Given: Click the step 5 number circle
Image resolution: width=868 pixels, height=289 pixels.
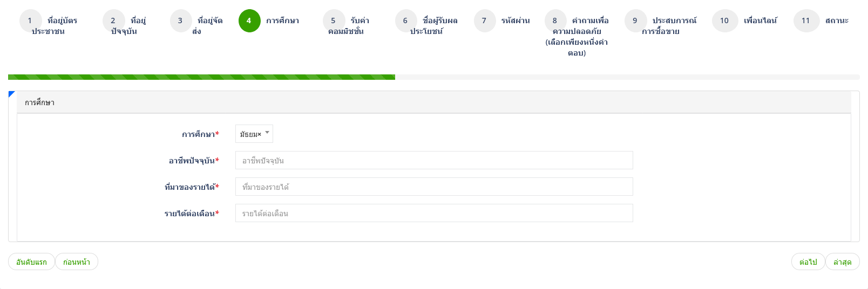Looking at the screenshot, I should 334,21.
